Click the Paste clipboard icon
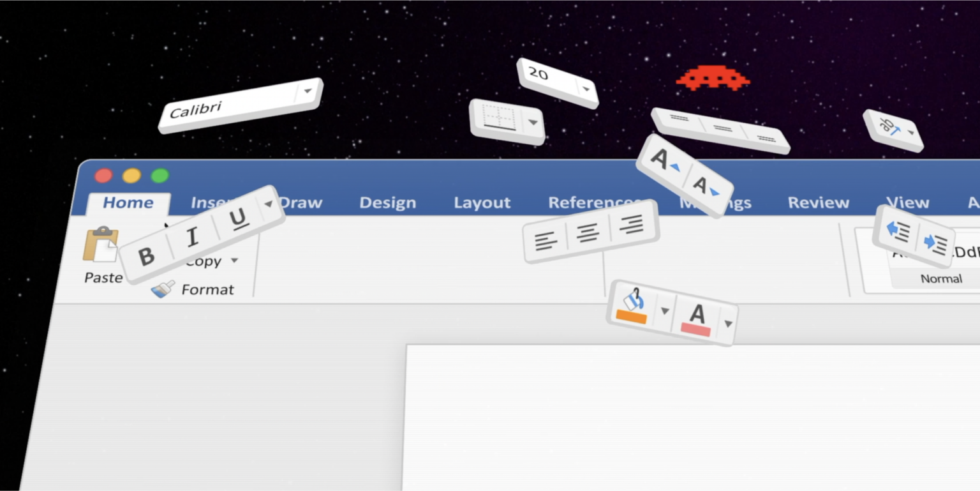The width and height of the screenshot is (980, 491). click(x=101, y=245)
